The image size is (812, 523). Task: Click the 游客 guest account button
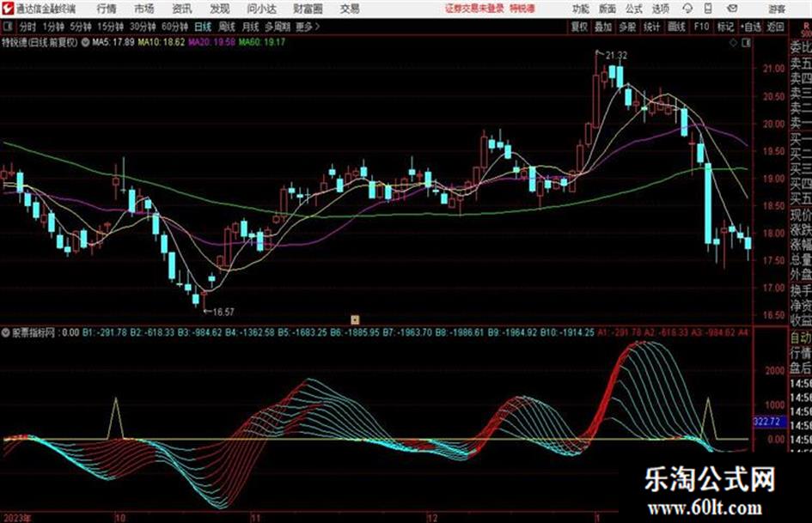776,9
